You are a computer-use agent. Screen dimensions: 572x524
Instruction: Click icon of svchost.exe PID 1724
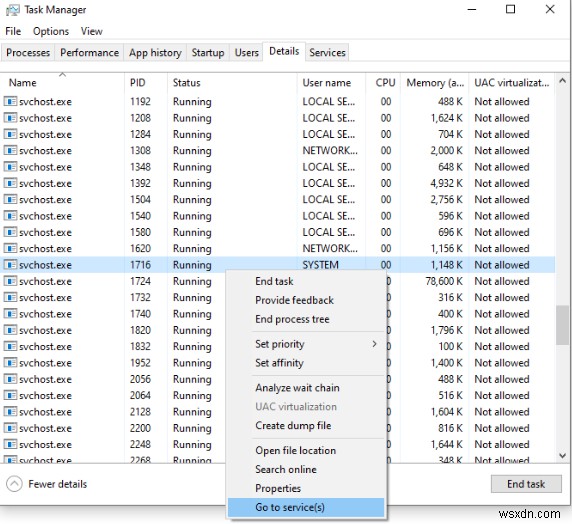(x=10, y=281)
